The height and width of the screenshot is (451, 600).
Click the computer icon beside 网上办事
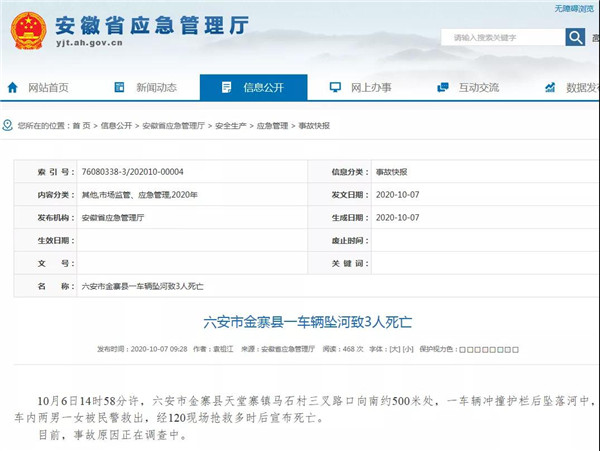[x=335, y=88]
